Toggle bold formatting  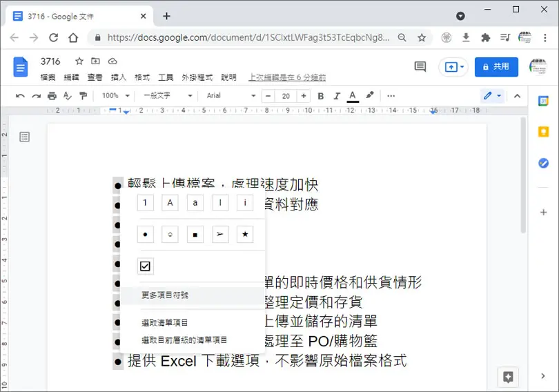pos(320,96)
